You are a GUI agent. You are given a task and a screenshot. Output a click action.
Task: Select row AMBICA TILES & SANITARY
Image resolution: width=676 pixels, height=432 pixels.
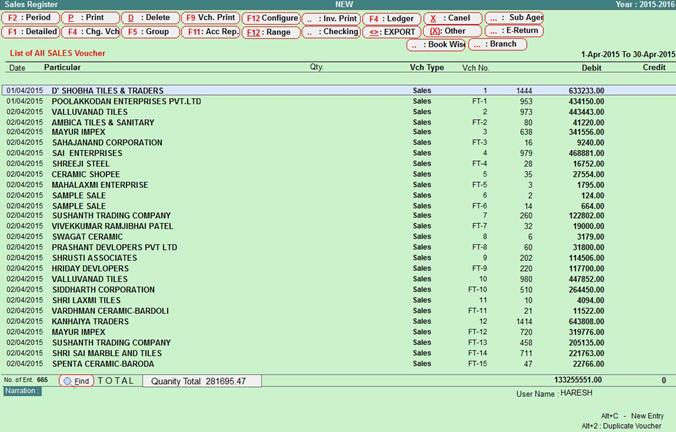338,122
